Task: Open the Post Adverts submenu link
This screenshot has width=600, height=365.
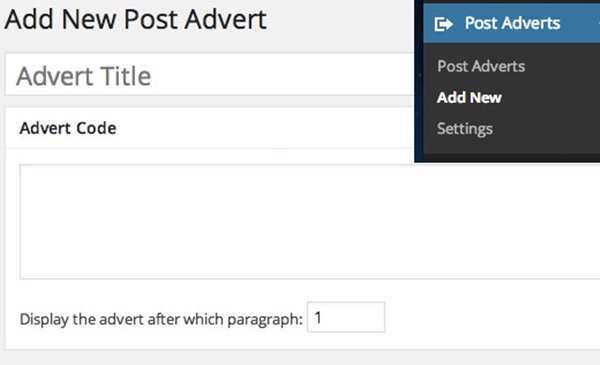Action: point(481,66)
